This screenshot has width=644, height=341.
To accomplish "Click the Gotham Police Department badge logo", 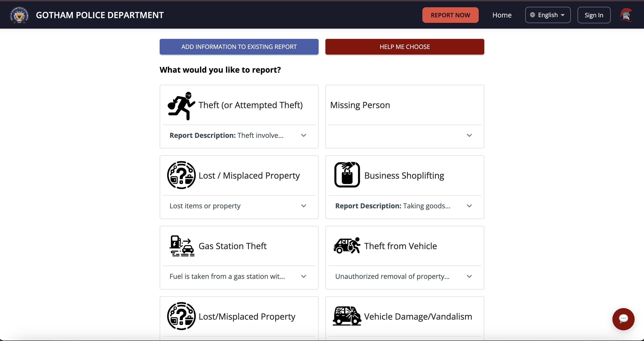I will click(x=19, y=15).
